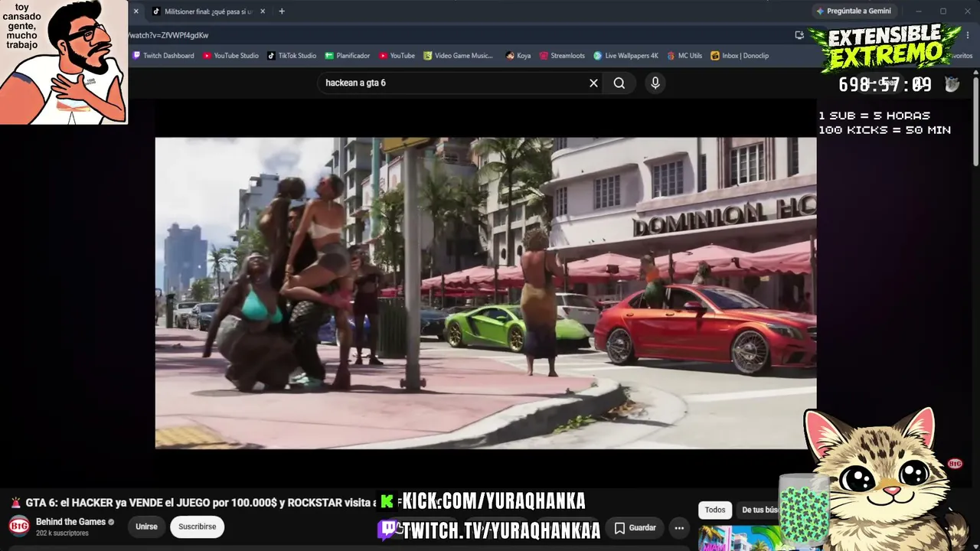Save the video with Guardar

click(635, 528)
